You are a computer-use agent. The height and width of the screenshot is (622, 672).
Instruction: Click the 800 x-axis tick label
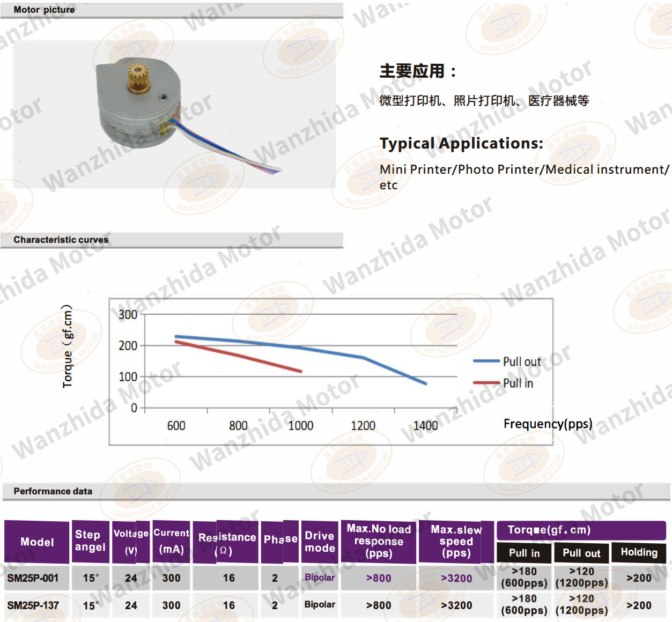pyautogui.click(x=238, y=426)
